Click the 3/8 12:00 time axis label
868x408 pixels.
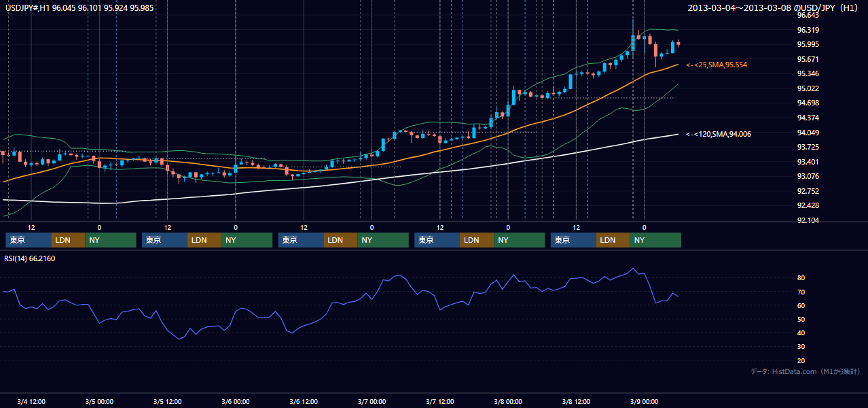576,401
